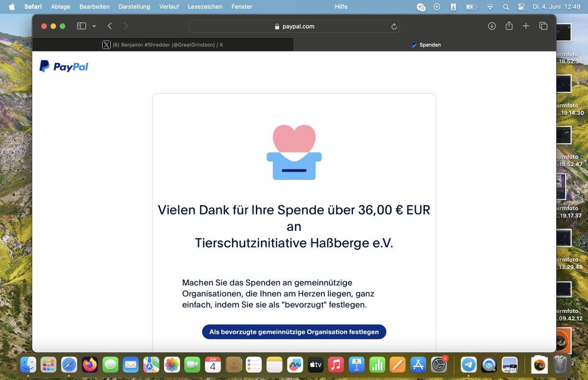The height and width of the screenshot is (380, 588).
Task: Open the Hilfe menu
Action: [341, 6]
